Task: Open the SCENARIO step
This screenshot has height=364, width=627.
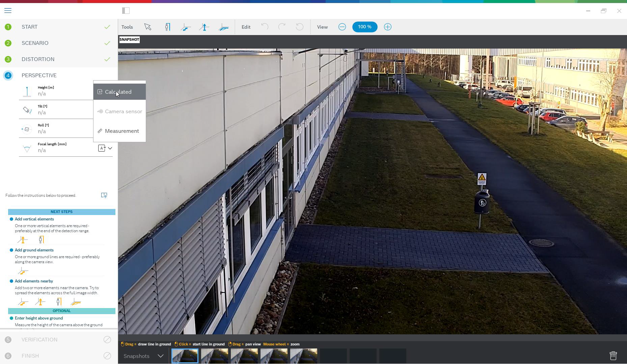Action: tap(35, 43)
